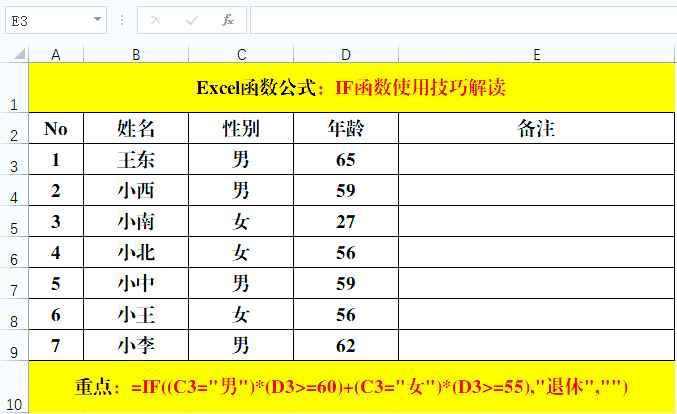Click the empty 备注 cell for 王东
The width and height of the screenshot is (677, 414).
(536, 159)
